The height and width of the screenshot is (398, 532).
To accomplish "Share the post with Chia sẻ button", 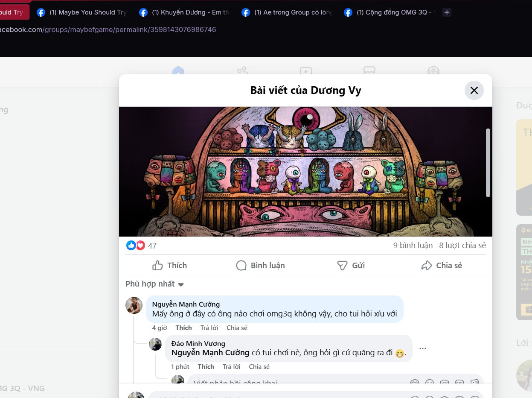I will [441, 265].
